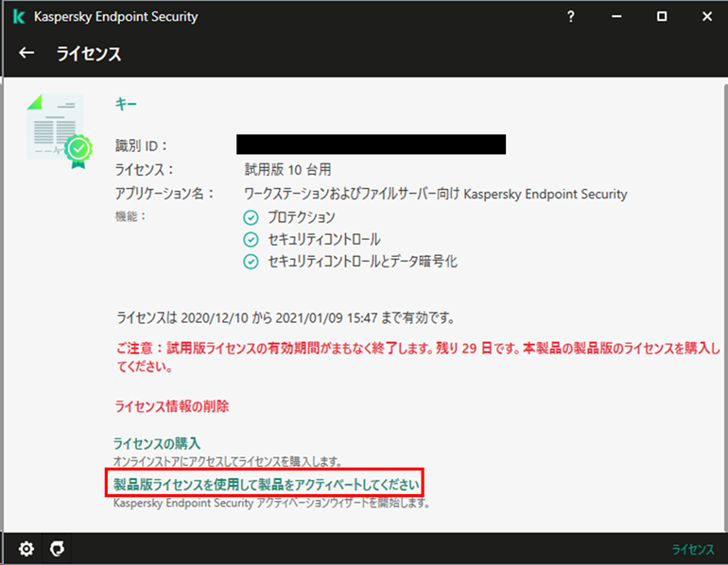Click the キー section heading
This screenshot has width=728, height=565.
[126, 104]
